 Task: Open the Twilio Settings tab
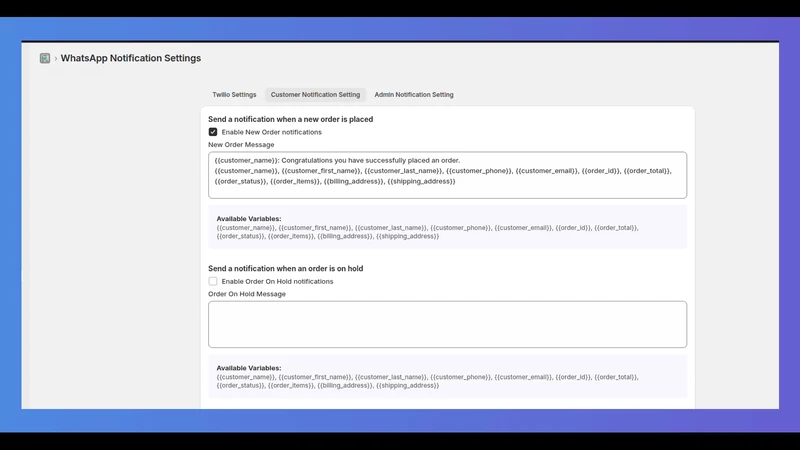(234, 94)
